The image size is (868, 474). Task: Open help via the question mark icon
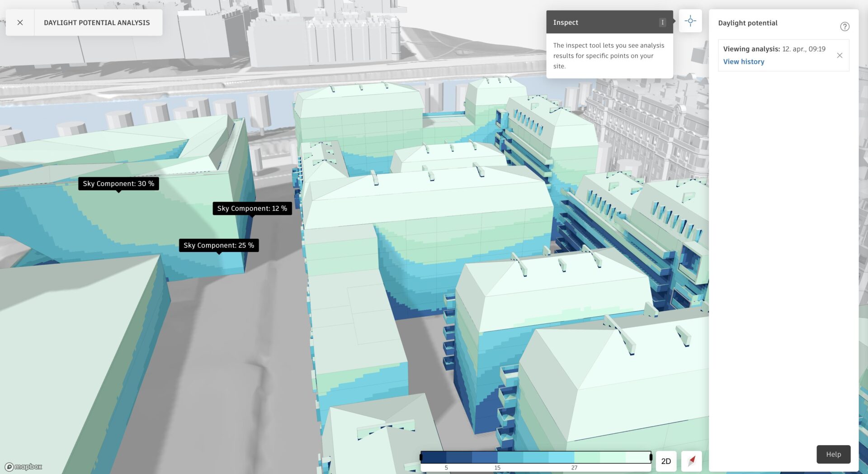point(845,26)
